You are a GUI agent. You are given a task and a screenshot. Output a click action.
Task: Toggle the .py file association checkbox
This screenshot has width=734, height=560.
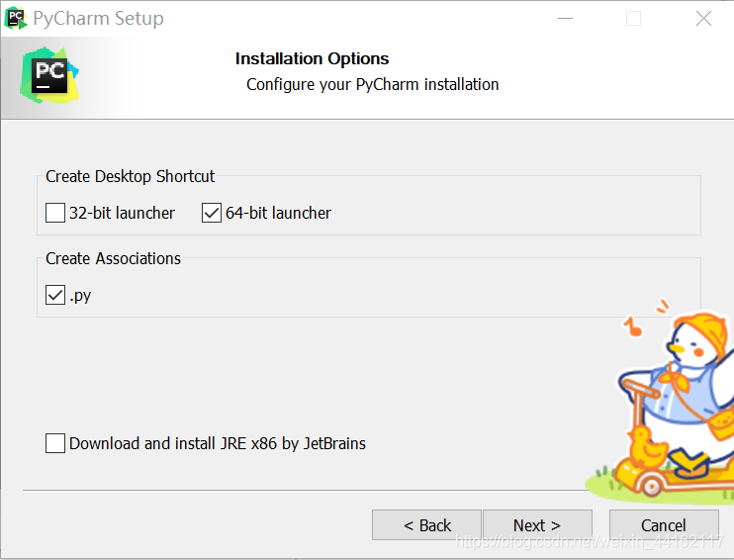[x=55, y=295]
